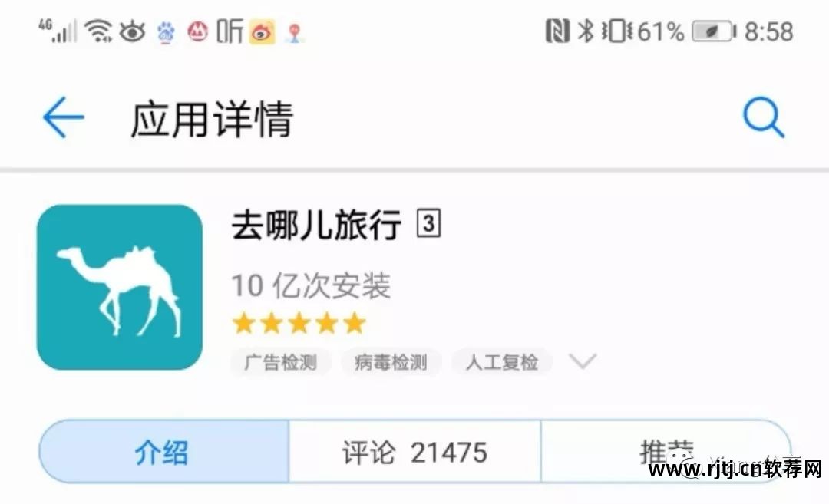This screenshot has height=504, width=829.
Task: Tap the battery indicator icon
Action: 714,31
